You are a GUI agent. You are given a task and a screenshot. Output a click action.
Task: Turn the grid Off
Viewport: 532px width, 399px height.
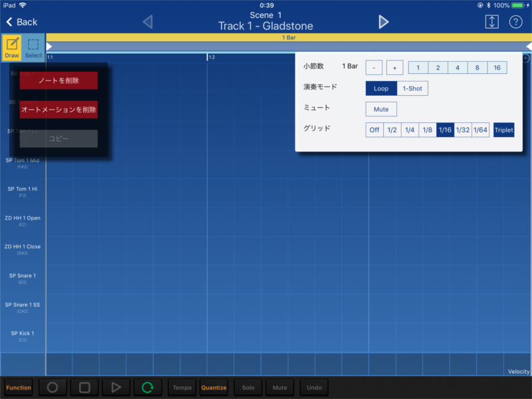click(x=374, y=130)
